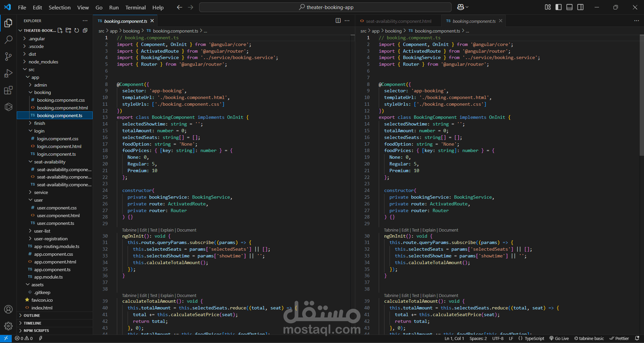The width and height of the screenshot is (644, 343).
Task: Open the notifications bell
Action: point(637,338)
